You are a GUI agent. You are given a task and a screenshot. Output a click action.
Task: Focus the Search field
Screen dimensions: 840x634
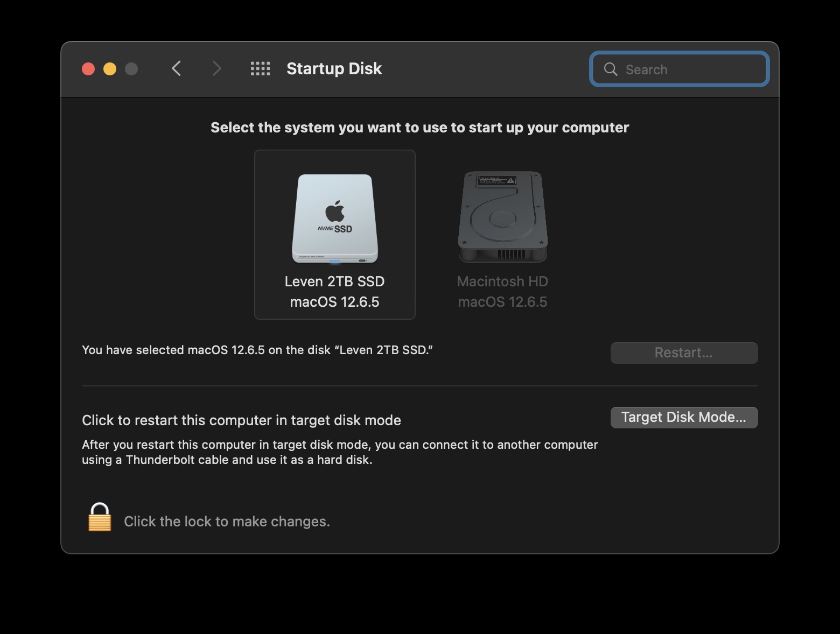coord(680,69)
